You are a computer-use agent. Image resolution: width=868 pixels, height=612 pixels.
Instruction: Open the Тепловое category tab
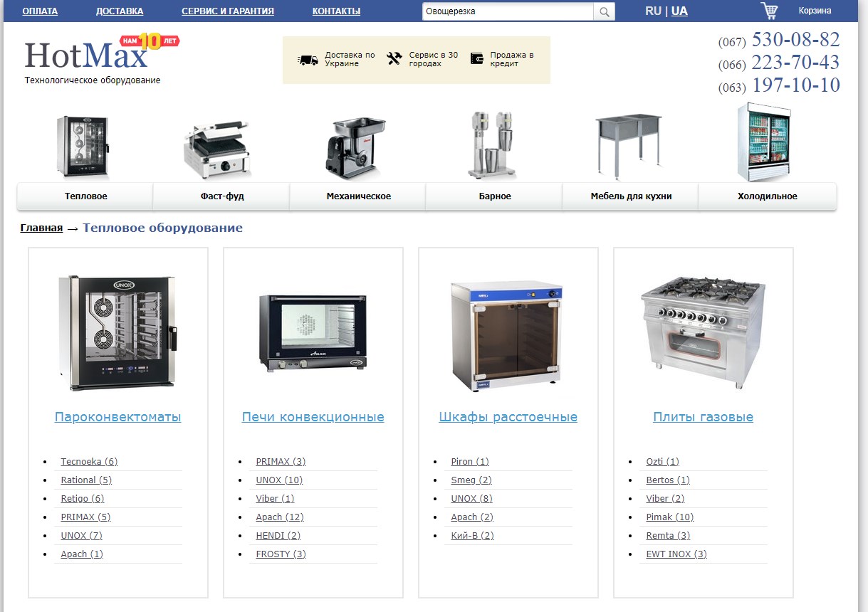(x=85, y=196)
